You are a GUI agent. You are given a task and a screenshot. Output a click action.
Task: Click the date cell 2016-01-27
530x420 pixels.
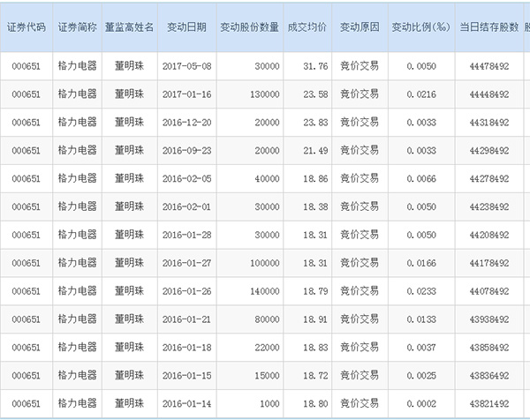point(186,263)
